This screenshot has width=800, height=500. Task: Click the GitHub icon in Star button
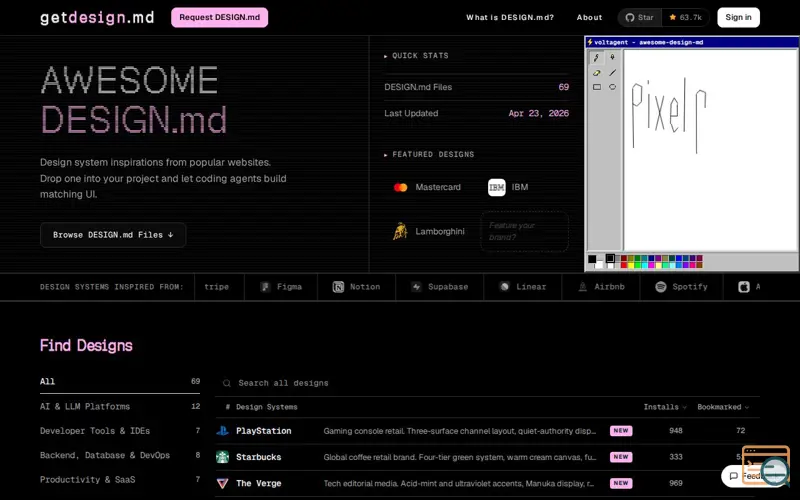click(x=630, y=17)
